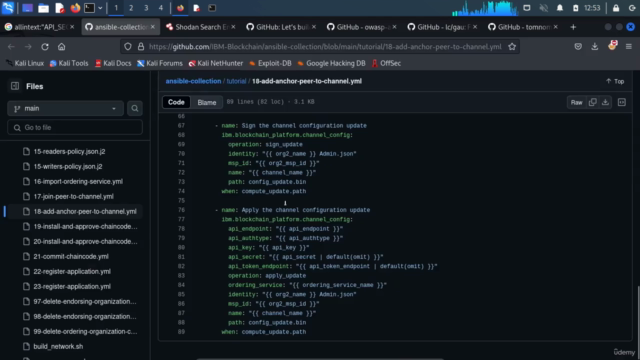Click the muted volume icon
This screenshot has height=360, width=640.
pos(543,8)
